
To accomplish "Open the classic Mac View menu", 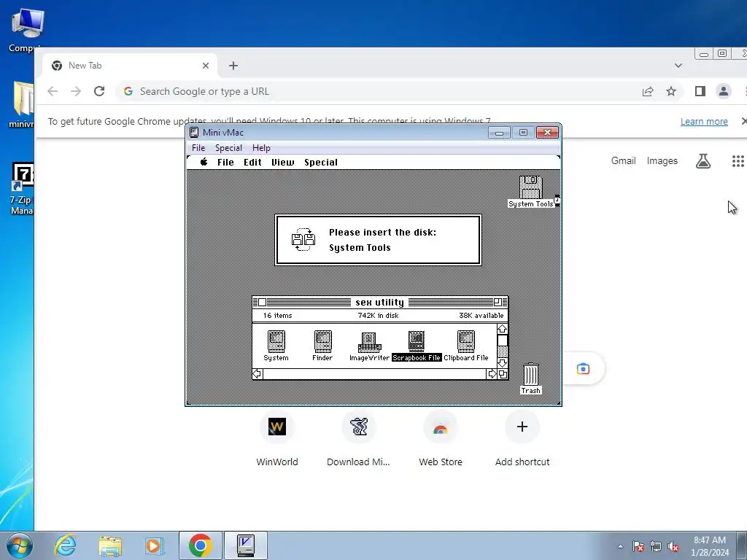I will (282, 163).
